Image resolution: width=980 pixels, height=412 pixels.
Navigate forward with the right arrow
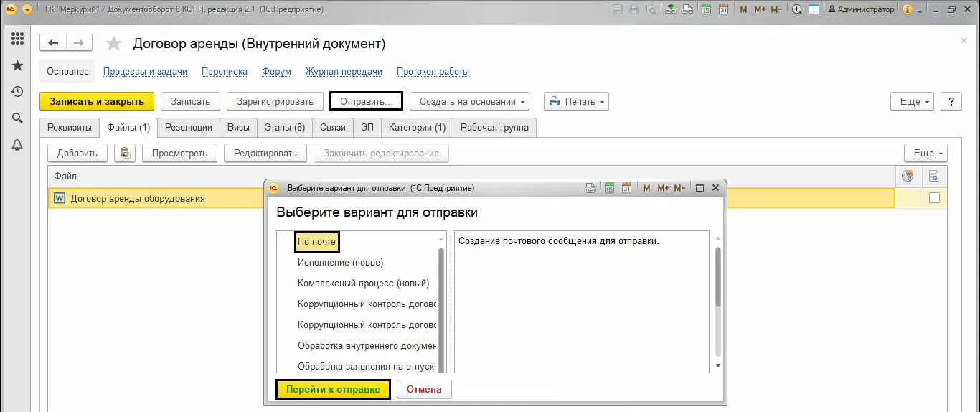79,43
